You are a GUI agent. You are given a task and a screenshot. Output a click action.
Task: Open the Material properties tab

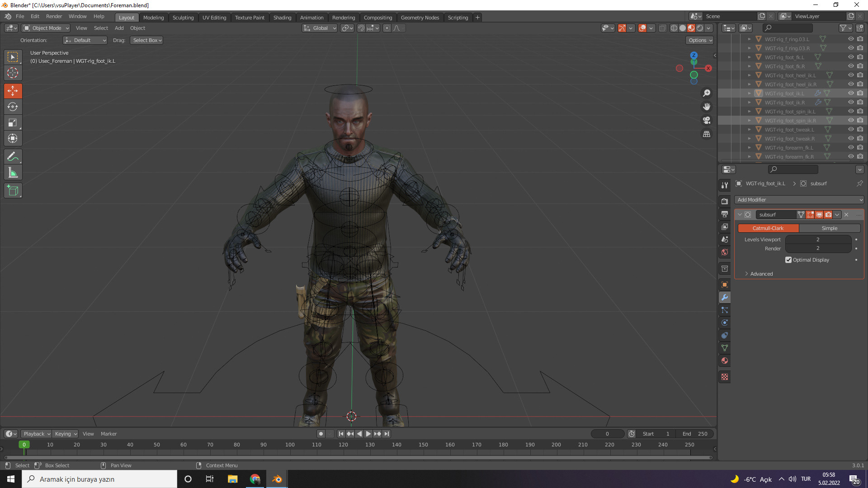pos(725,361)
